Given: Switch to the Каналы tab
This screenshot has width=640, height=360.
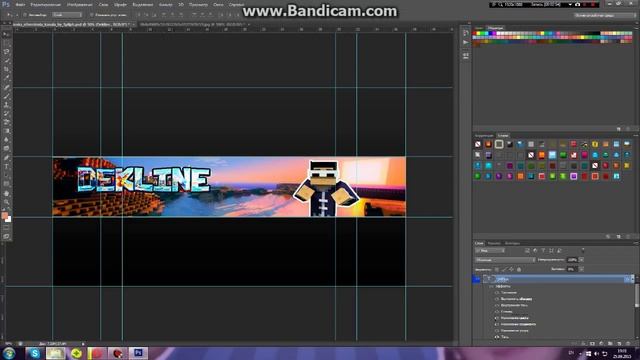Looking at the screenshot, I should tap(494, 243).
